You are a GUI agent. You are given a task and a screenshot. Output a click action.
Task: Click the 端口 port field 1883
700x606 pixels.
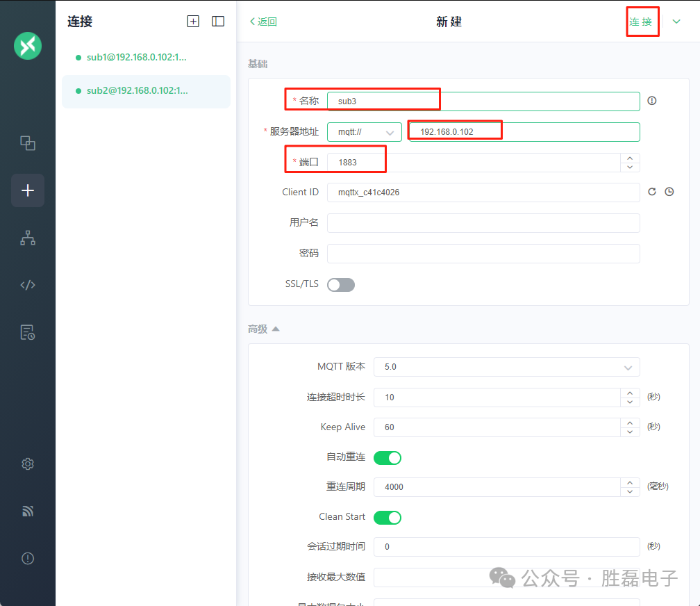tap(474, 162)
